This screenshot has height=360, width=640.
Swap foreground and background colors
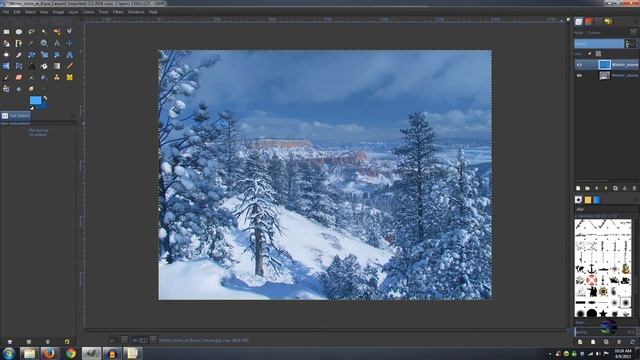pos(45,98)
